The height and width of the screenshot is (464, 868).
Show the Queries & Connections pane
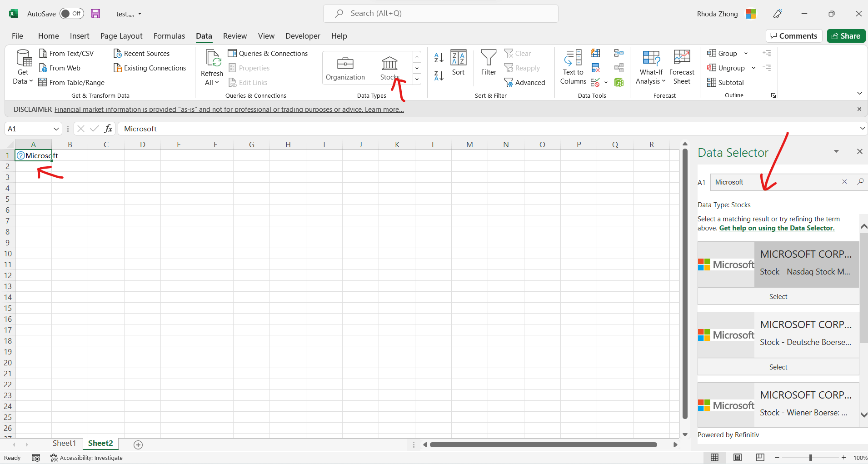268,54
